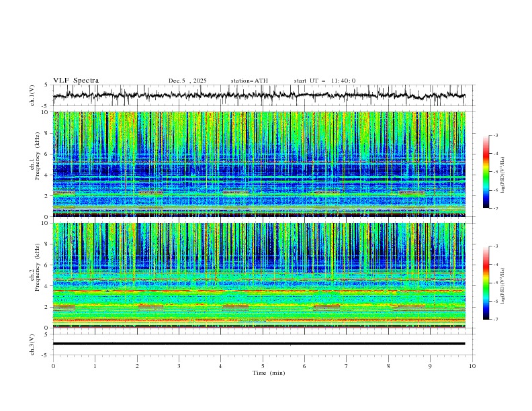Click the "ch.3(V)" axis label
Screen dimensions: 532x411
pos(32,345)
